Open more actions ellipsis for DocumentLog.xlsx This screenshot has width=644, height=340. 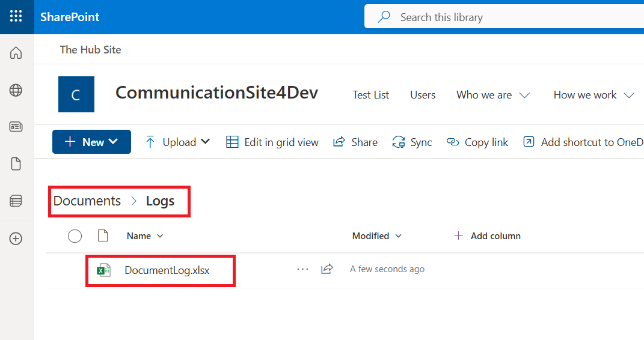(x=302, y=270)
